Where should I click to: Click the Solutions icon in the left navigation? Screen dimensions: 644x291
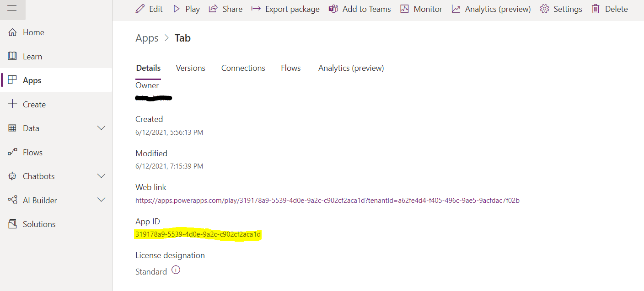click(x=12, y=223)
